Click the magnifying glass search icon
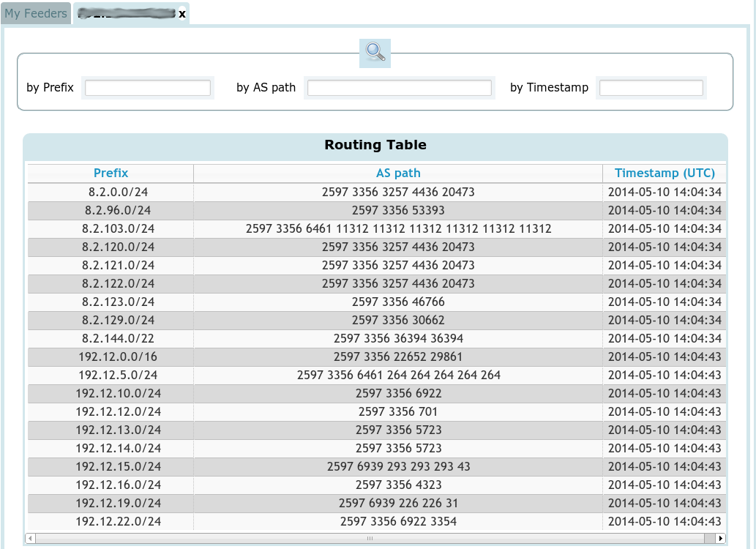Viewport: 756px width, 549px height. point(375,53)
